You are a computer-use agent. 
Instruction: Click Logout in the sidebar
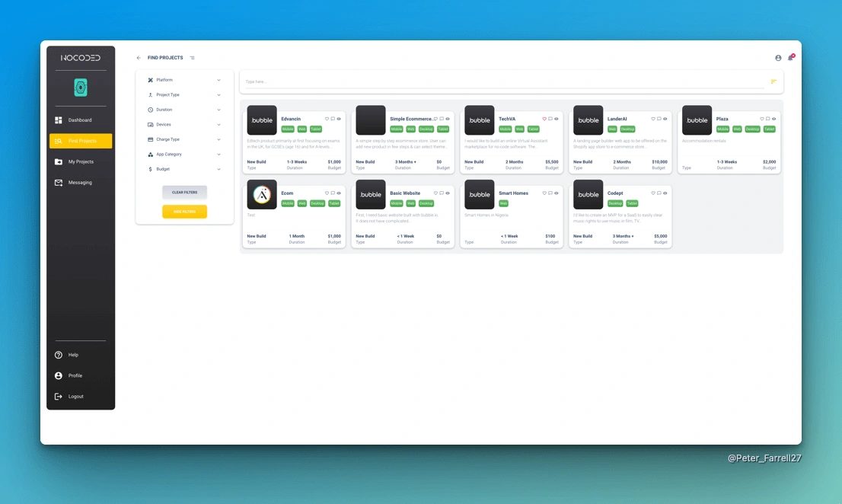tap(81, 397)
